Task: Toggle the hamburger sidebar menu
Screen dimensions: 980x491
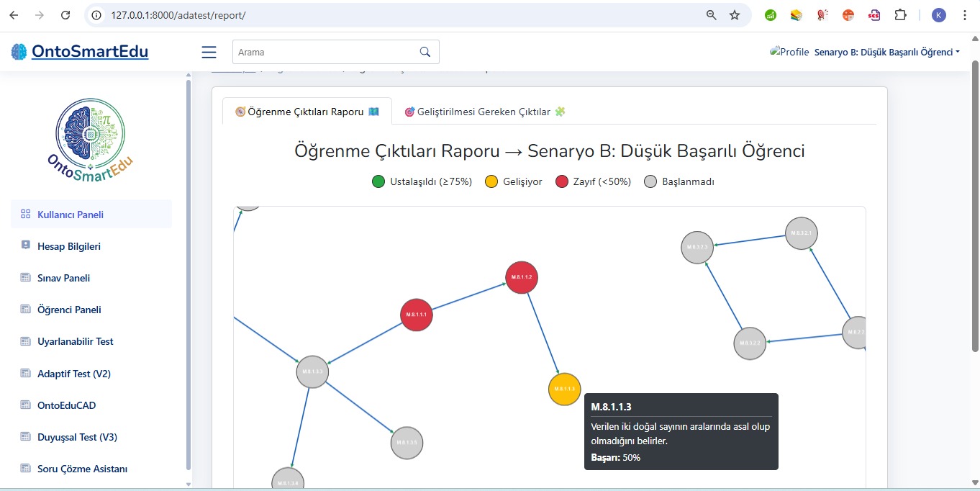Action: [209, 53]
